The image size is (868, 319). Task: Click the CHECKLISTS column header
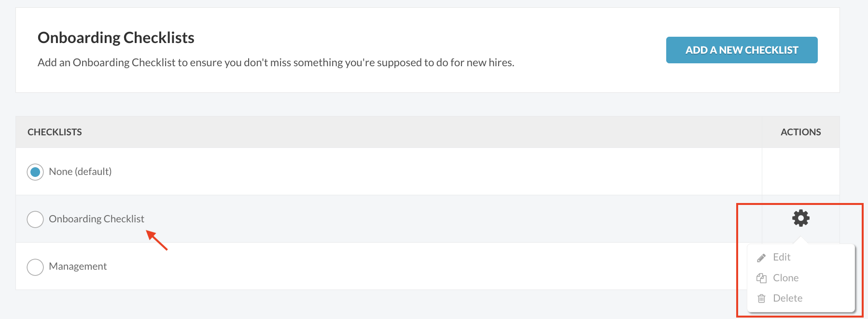(55, 132)
